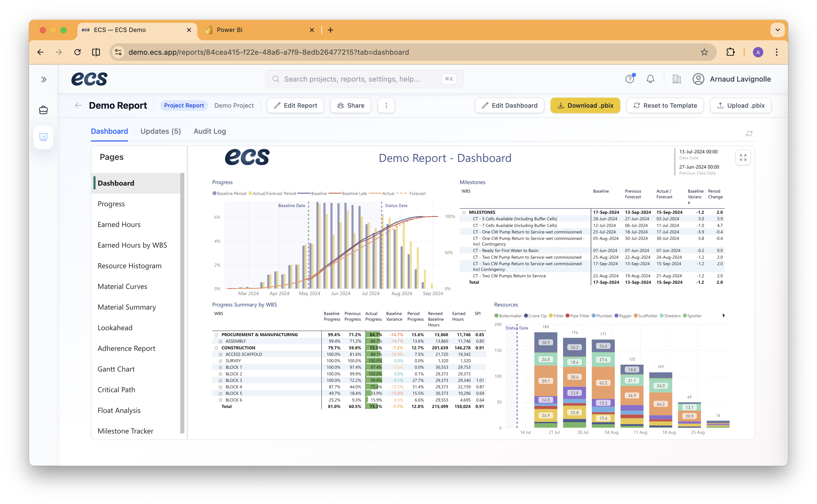The width and height of the screenshot is (817, 504).
Task: Click the Download .pbix button
Action: [x=585, y=105]
